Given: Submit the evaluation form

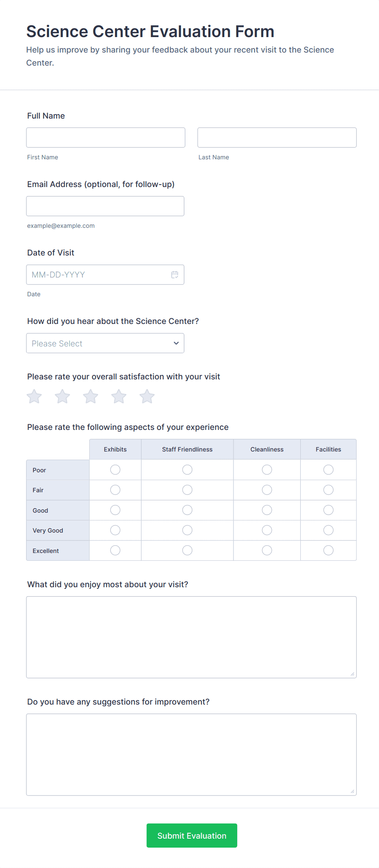Looking at the screenshot, I should [192, 835].
